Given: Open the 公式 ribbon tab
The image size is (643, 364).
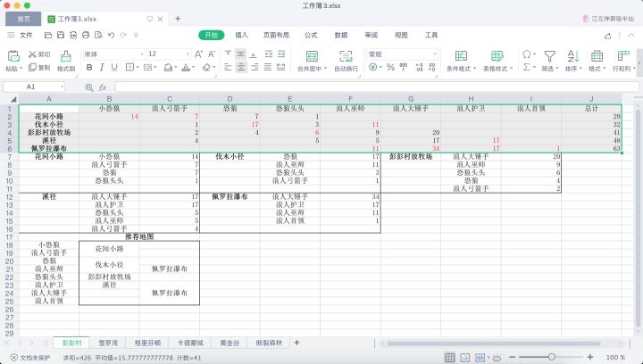Looking at the screenshot, I should click(311, 35).
